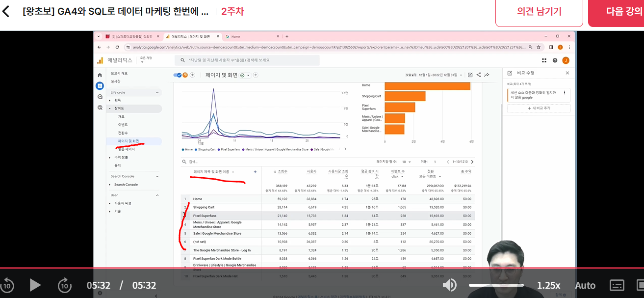Open the 모든 계정 account selector

tap(146, 59)
